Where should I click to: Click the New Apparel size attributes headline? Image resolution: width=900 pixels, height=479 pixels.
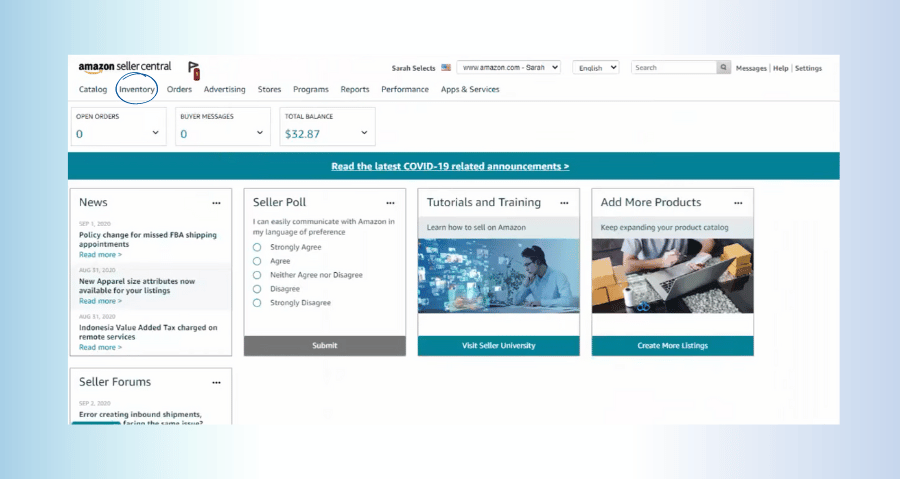(x=137, y=286)
